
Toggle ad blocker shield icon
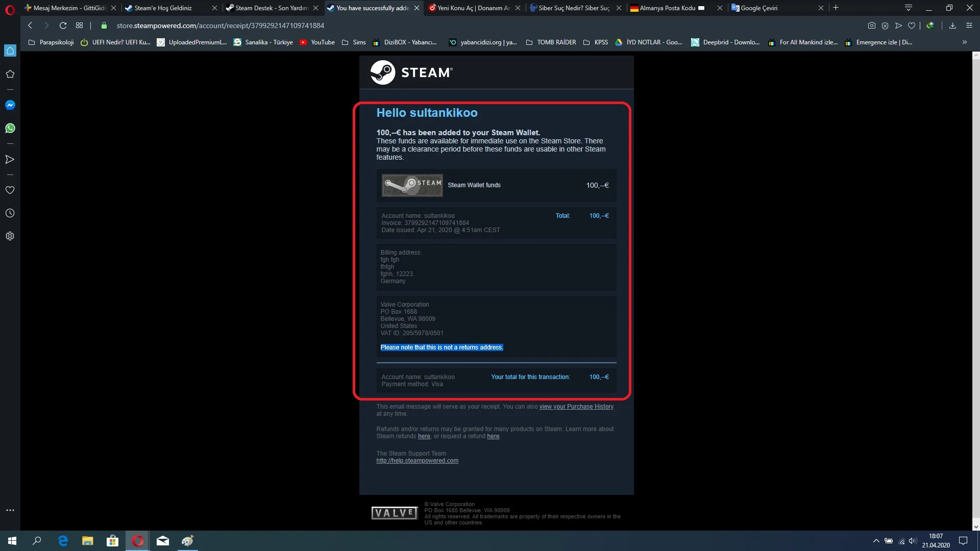click(885, 26)
